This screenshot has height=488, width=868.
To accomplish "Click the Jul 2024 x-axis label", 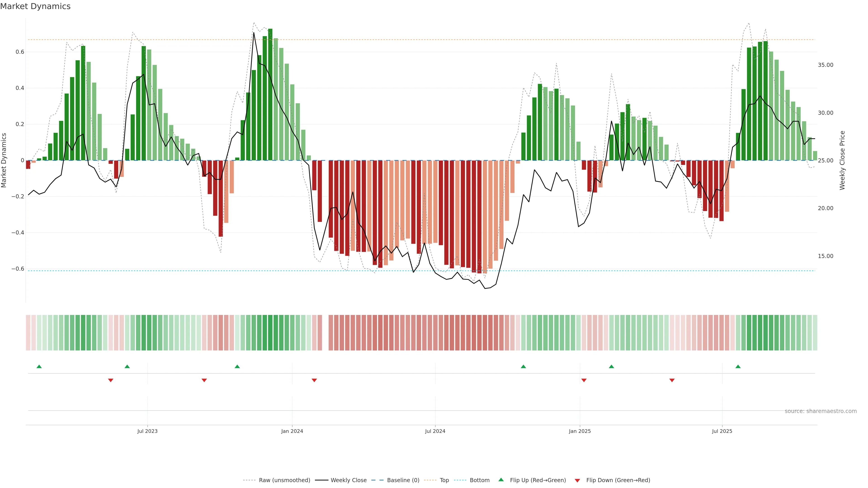I will pos(435,431).
